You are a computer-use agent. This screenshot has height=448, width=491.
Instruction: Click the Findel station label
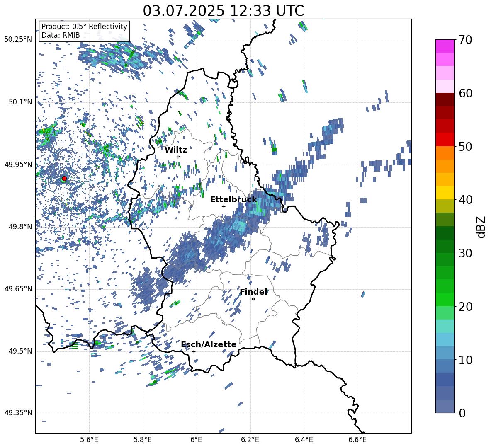point(253,292)
